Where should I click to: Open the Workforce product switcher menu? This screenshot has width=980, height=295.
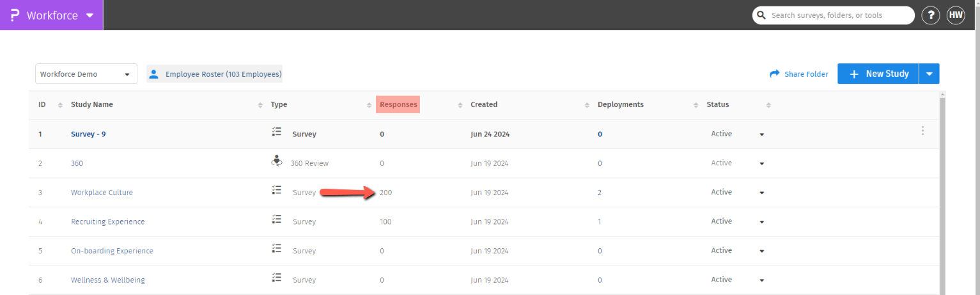click(x=89, y=15)
